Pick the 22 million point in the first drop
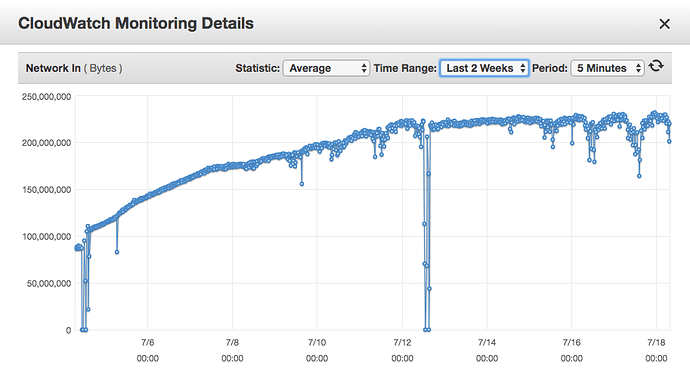The image size is (690, 368). [x=88, y=309]
